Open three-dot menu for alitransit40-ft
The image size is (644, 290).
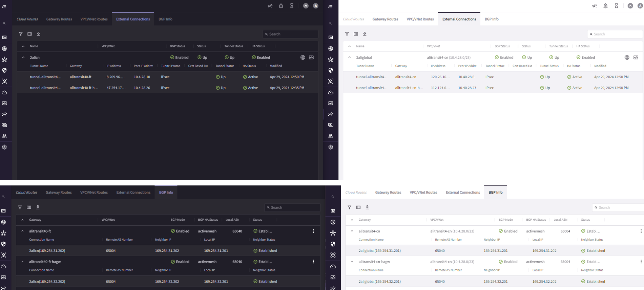point(313,231)
